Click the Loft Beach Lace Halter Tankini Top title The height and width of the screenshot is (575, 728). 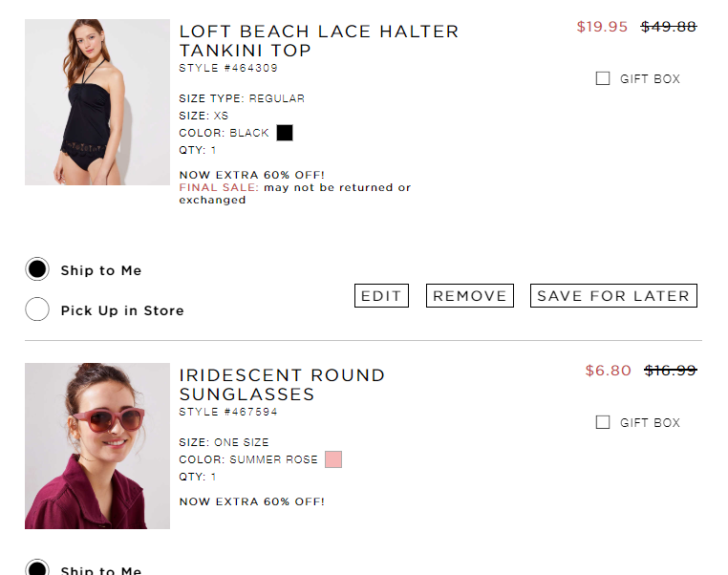[x=318, y=41]
